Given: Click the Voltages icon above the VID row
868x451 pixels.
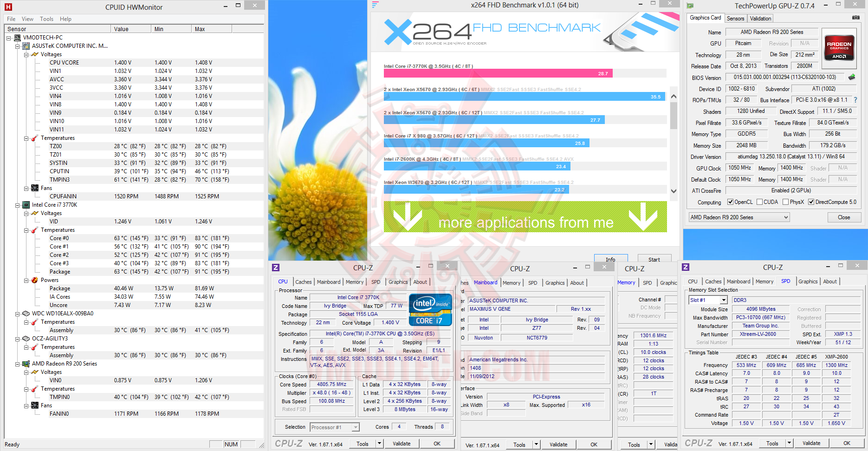Looking at the screenshot, I should [x=35, y=213].
